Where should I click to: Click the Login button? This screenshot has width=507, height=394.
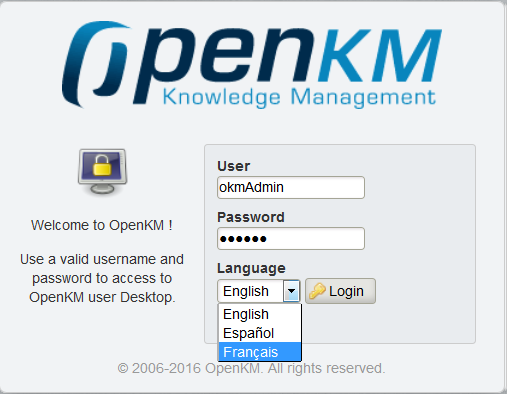tap(340, 291)
